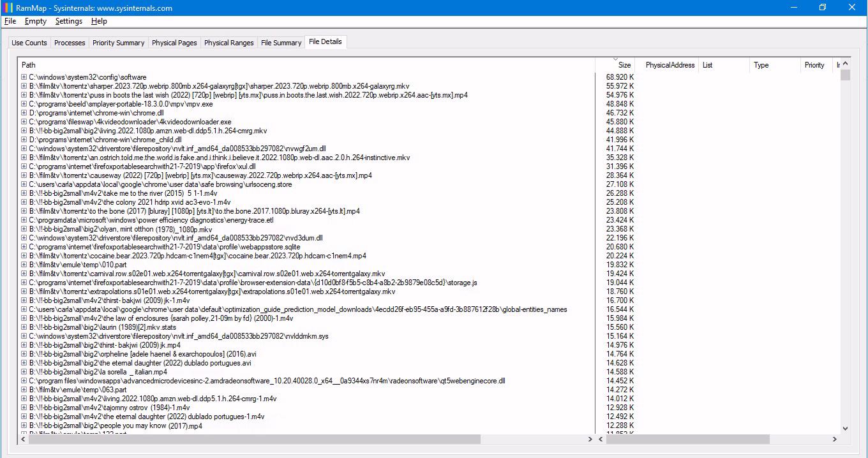Expand the energy-trace.etl entry
The image size is (868, 458).
click(x=24, y=220)
